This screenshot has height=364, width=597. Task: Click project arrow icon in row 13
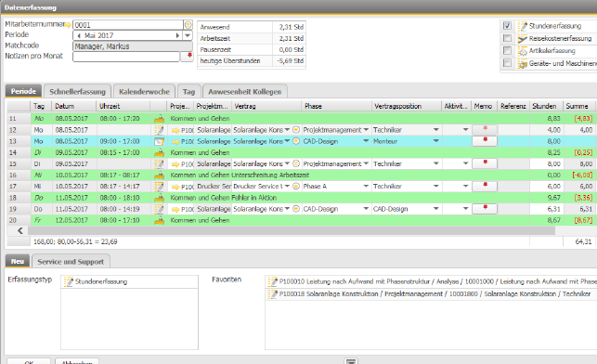(175, 141)
